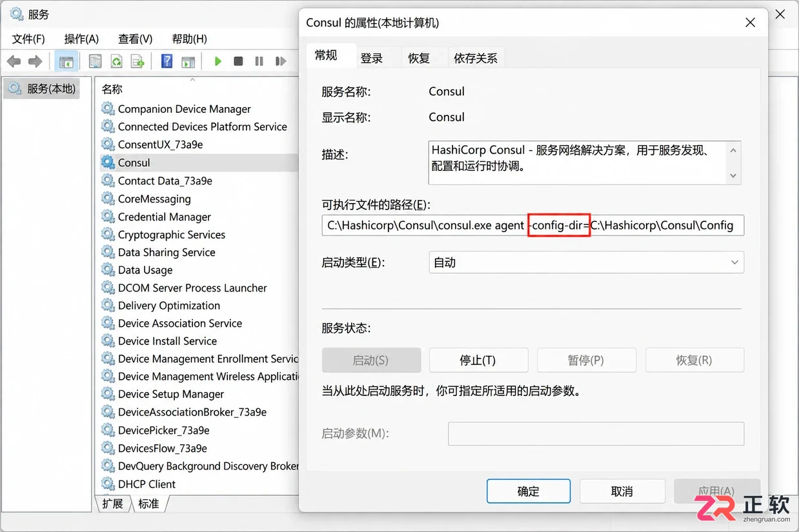Click the executable path text field
The image size is (799, 532).
pyautogui.click(x=533, y=225)
